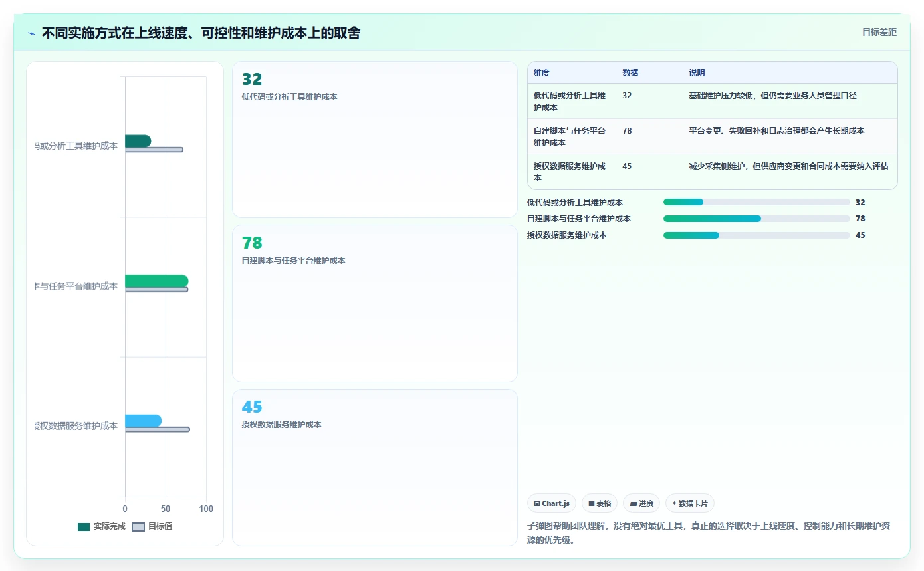Click the lightning icon beside the title

tap(32, 33)
